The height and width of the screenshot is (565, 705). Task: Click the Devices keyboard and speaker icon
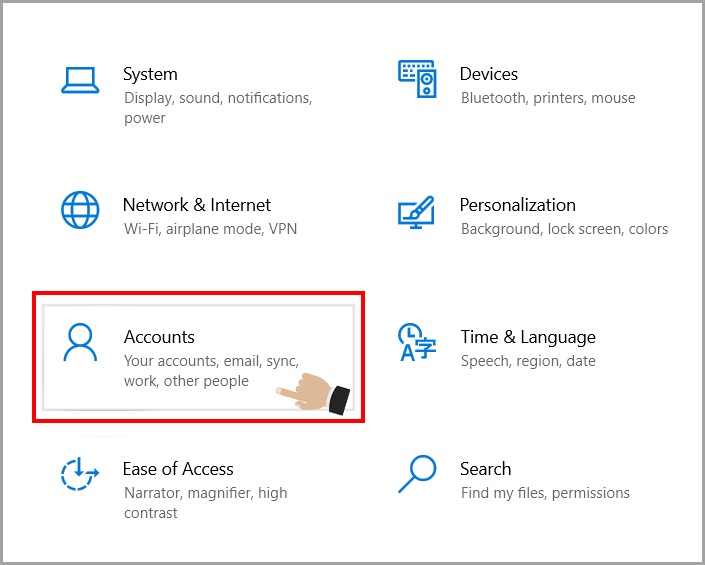pos(416,78)
